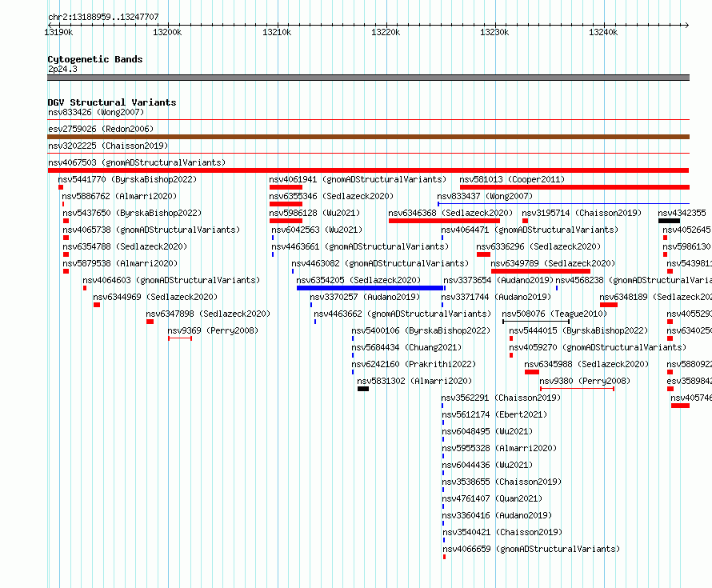Click nsv5831302 (Almarri2020) label
Image resolution: width=712 pixels, height=588 pixels.
click(414, 381)
